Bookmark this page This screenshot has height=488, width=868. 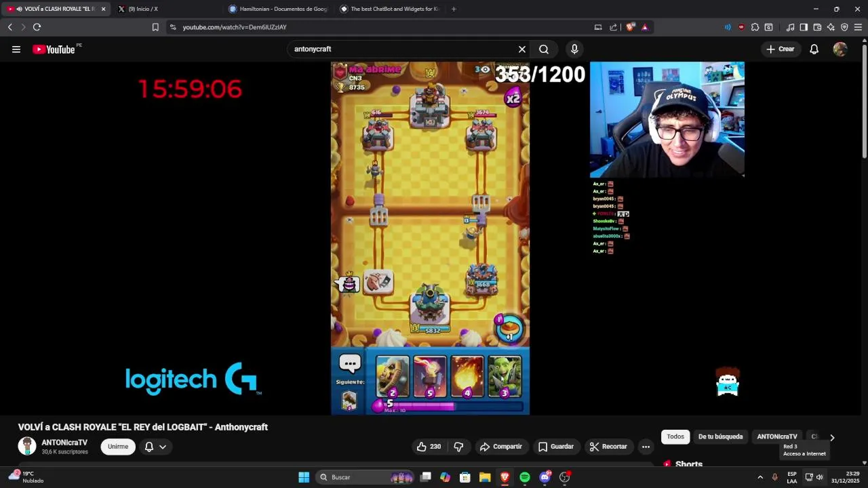(155, 27)
